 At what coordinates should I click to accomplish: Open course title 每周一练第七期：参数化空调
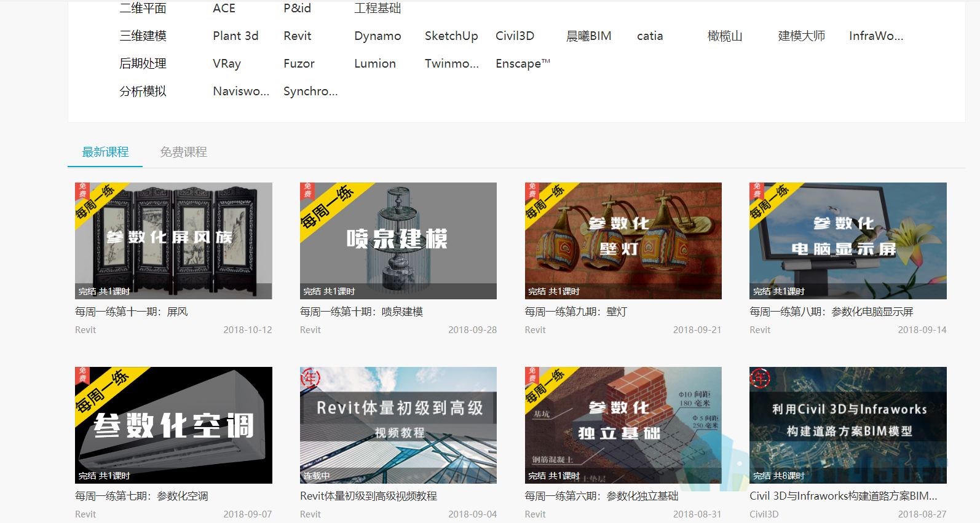[141, 496]
